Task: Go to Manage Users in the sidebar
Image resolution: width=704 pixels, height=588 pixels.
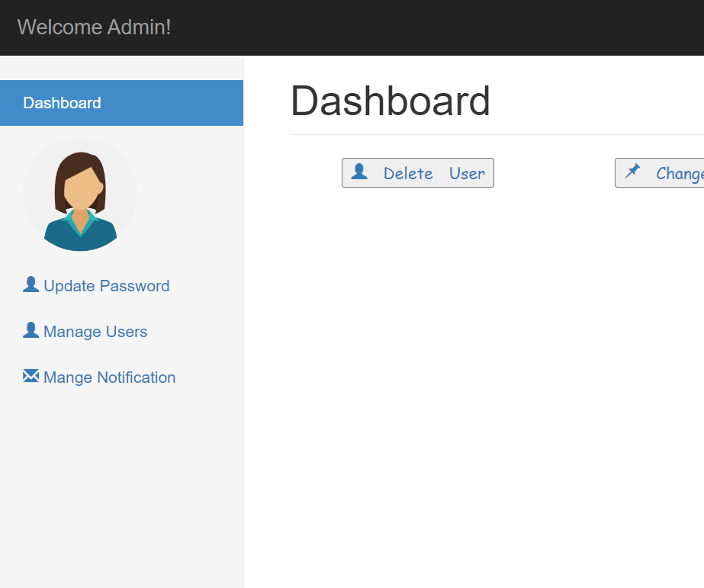Action: [x=95, y=332]
